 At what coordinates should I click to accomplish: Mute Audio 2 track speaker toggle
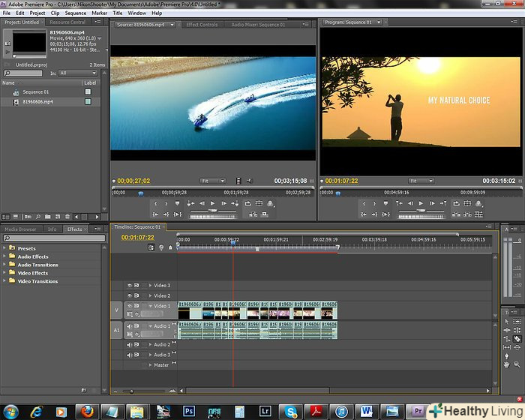[x=129, y=344]
